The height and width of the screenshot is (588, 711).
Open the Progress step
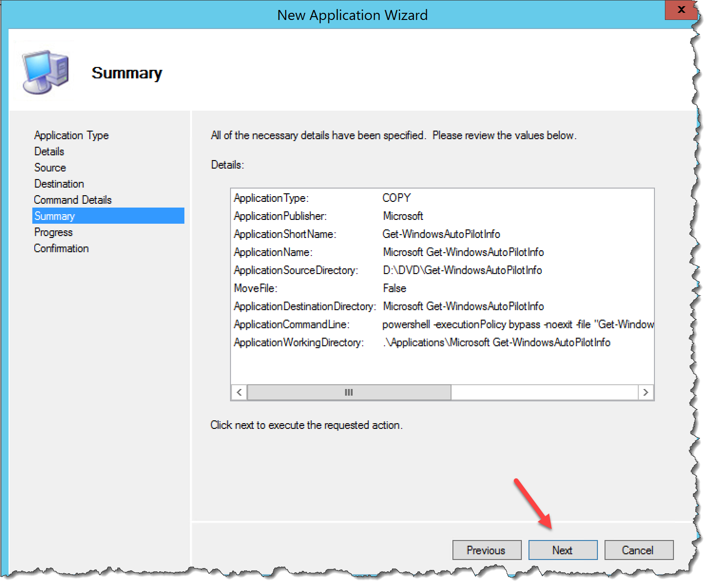(x=53, y=232)
